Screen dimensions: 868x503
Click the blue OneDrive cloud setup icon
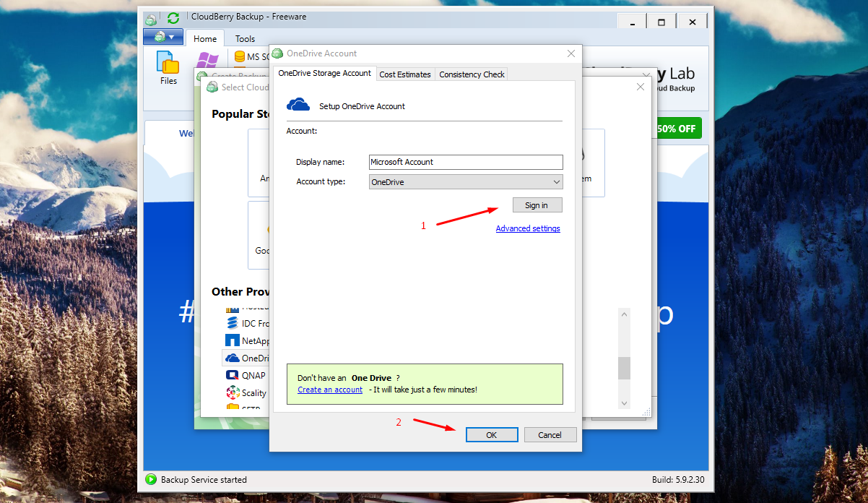298,106
